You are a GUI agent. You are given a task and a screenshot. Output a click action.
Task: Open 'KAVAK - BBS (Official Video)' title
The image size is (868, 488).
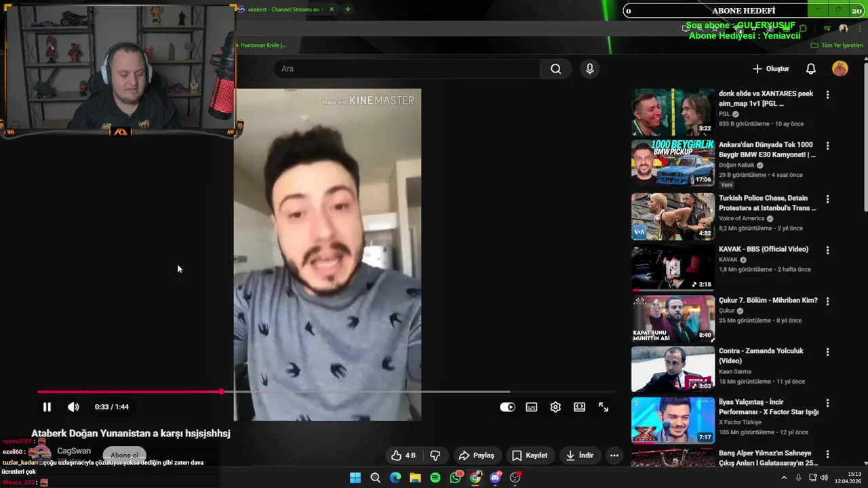(764, 249)
